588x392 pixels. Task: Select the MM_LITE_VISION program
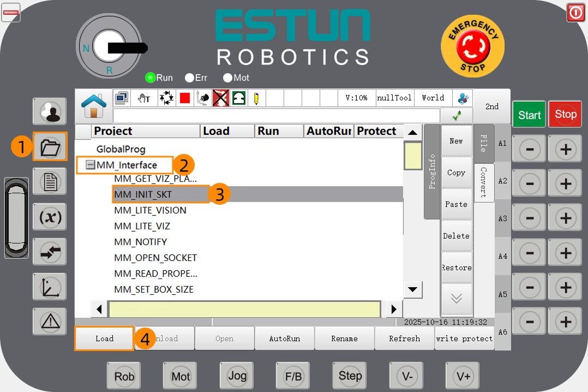(x=150, y=210)
